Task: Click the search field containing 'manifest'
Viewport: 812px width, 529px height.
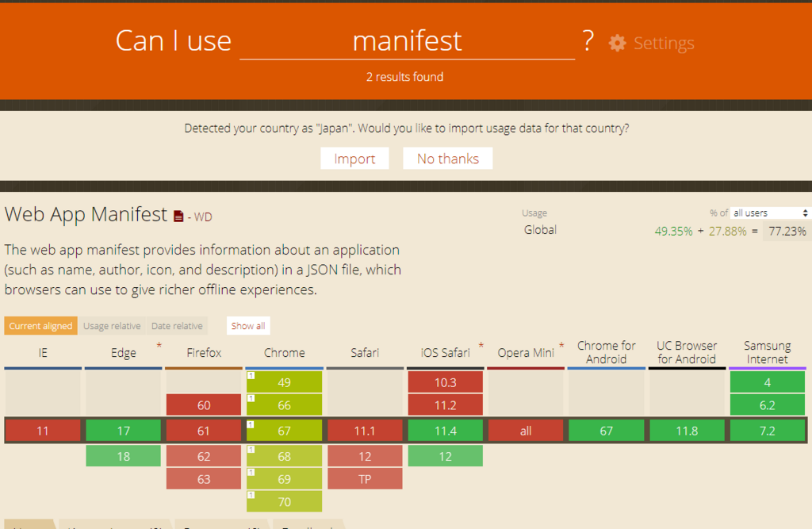Action: [x=407, y=41]
